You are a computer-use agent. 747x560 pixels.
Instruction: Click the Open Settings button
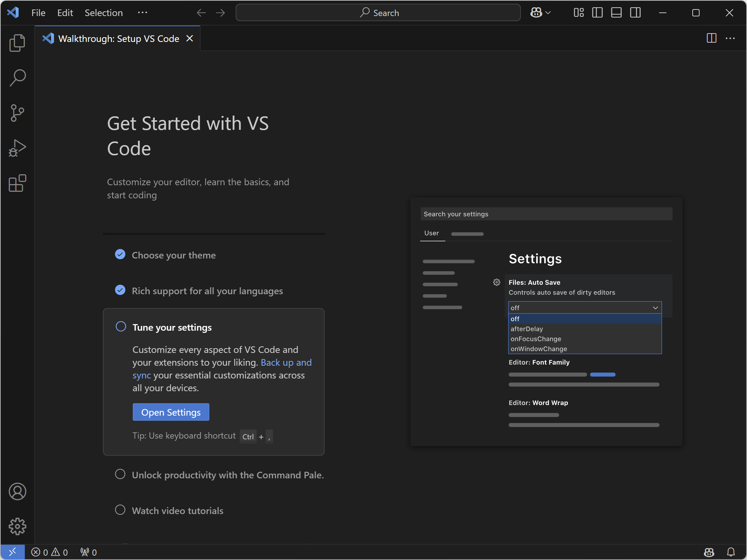(x=171, y=412)
